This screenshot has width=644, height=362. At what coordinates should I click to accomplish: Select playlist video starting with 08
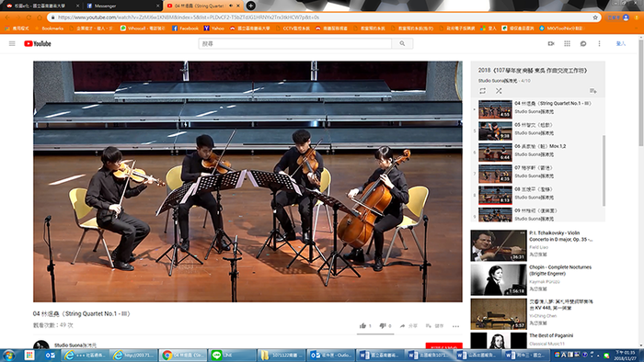(x=538, y=195)
